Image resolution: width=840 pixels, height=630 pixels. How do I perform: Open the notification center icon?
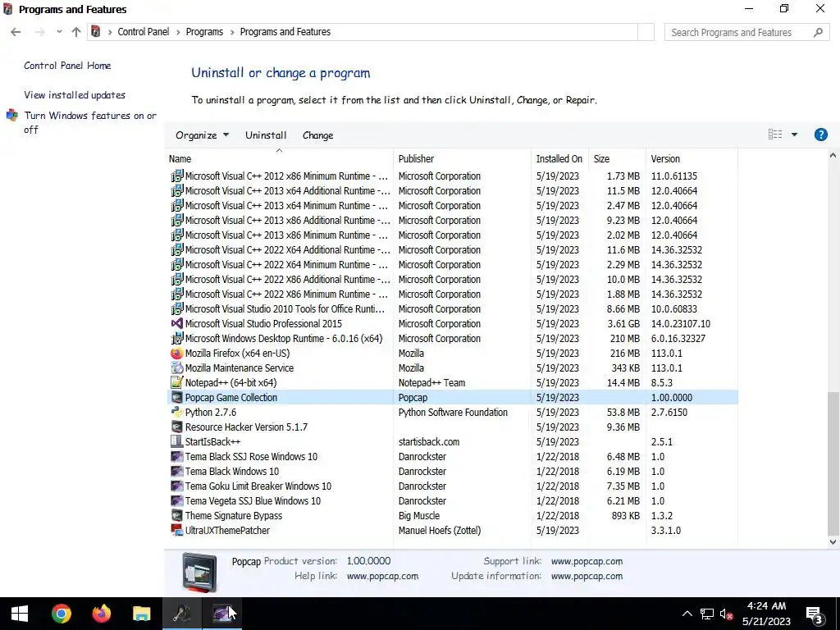(815, 614)
